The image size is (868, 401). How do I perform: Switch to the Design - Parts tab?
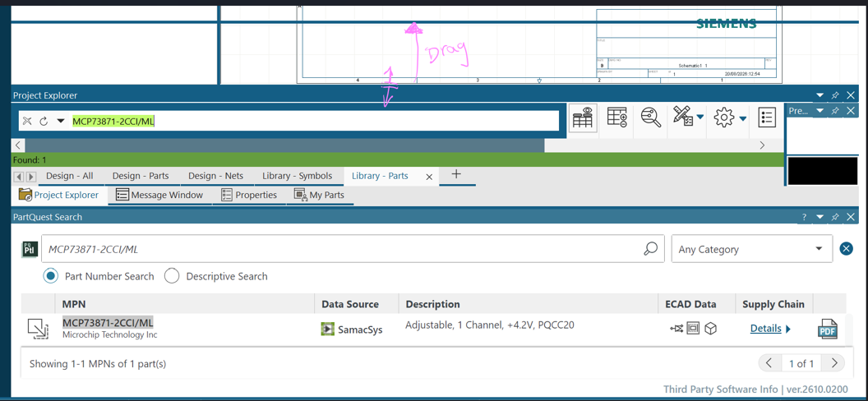[141, 176]
